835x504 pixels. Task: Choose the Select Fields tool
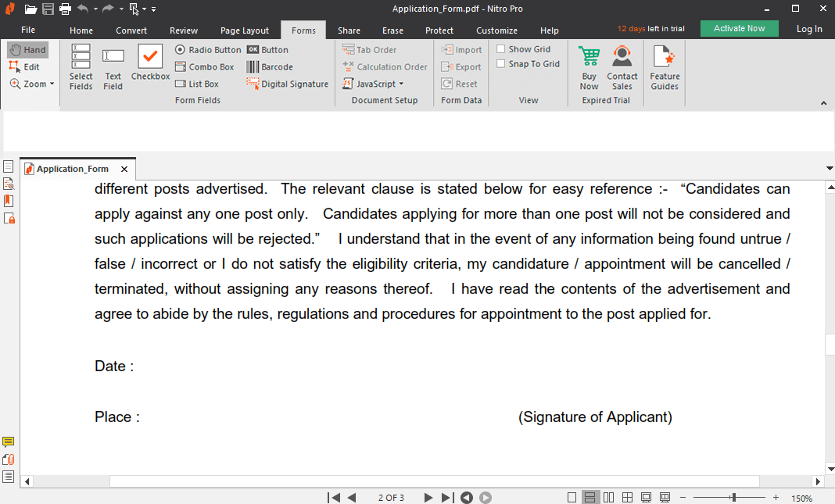tap(81, 66)
